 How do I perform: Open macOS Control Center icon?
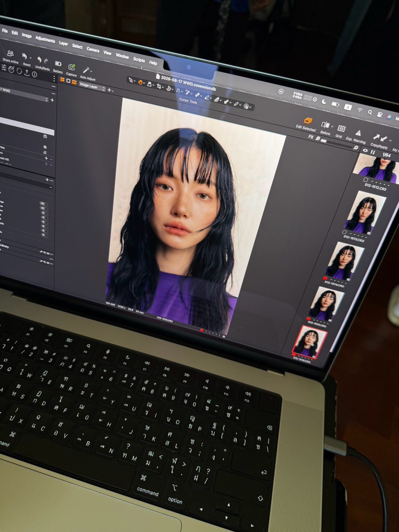380,115
